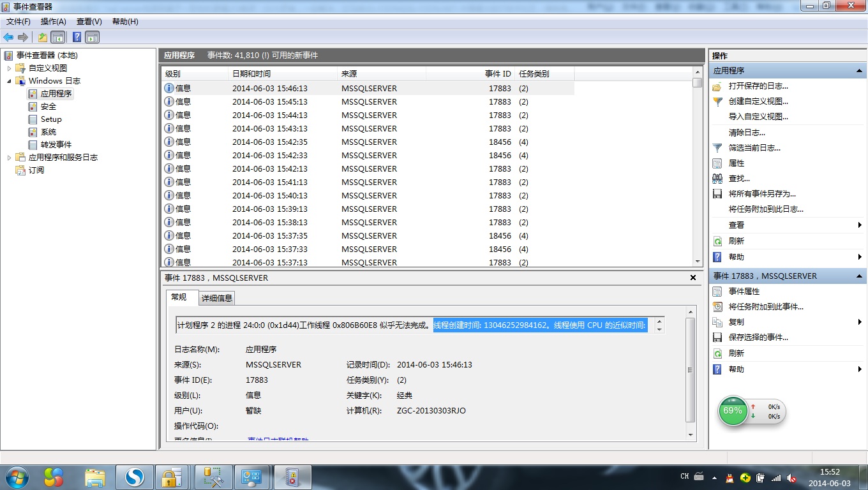Image resolution: width=868 pixels, height=490 pixels.
Task: Sort by 来源 column header
Action: tap(382, 74)
